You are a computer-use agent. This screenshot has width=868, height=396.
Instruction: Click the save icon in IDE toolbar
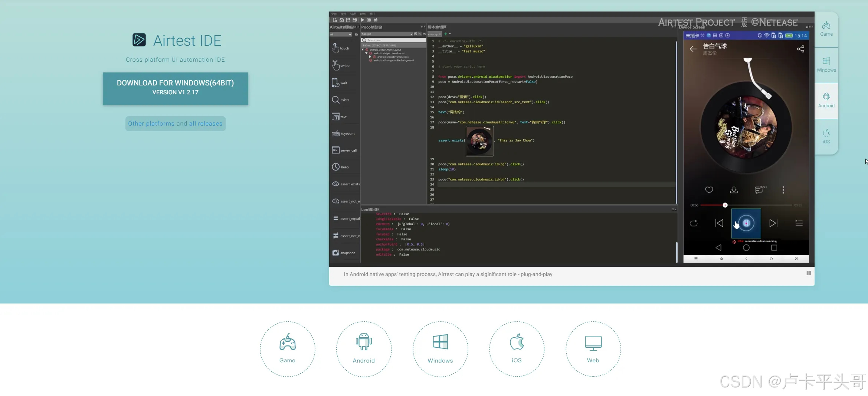tap(348, 20)
